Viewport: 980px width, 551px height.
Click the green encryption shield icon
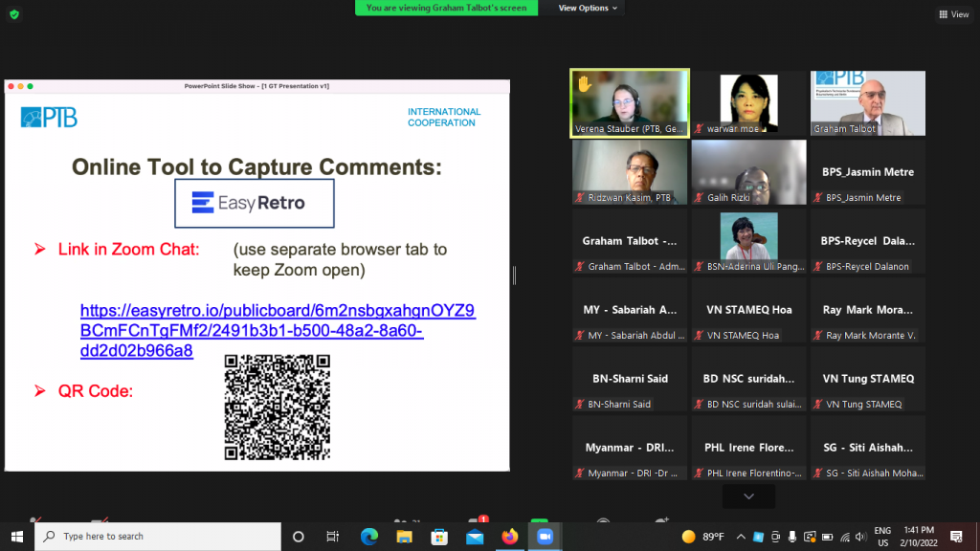point(14,13)
